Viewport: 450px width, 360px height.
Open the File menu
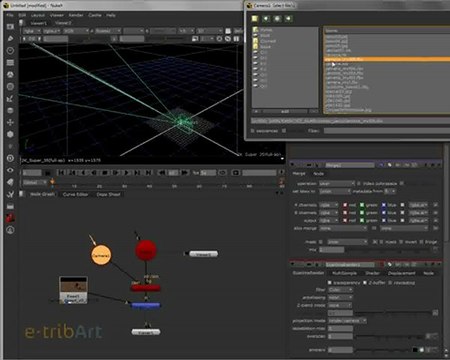pos(10,15)
